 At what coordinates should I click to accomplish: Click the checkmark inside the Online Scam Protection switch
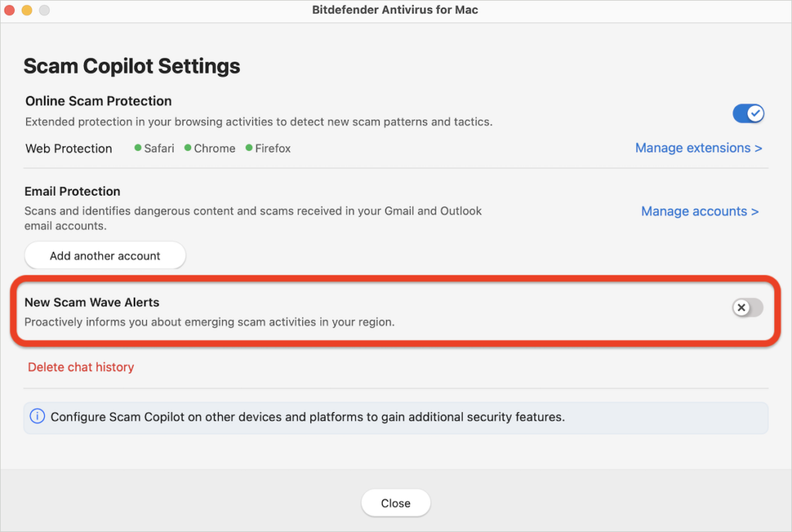tap(755, 113)
